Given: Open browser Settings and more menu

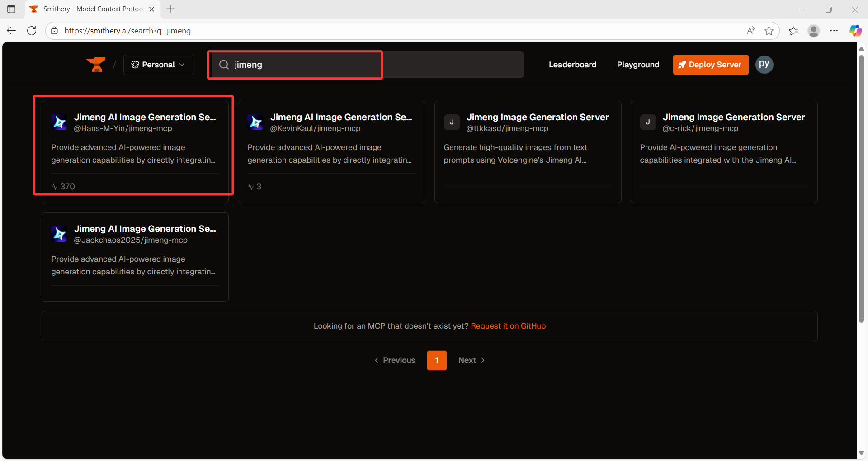Looking at the screenshot, I should [834, 31].
